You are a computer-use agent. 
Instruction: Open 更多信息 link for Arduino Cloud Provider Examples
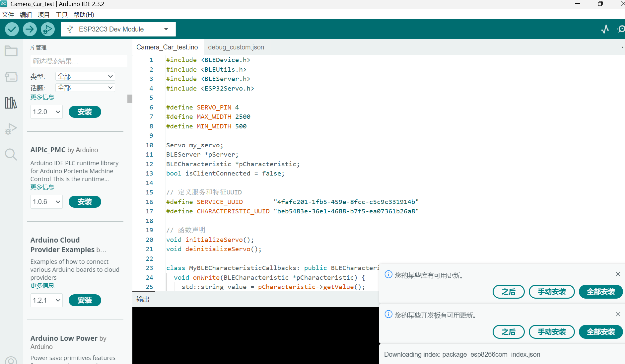[42, 286]
